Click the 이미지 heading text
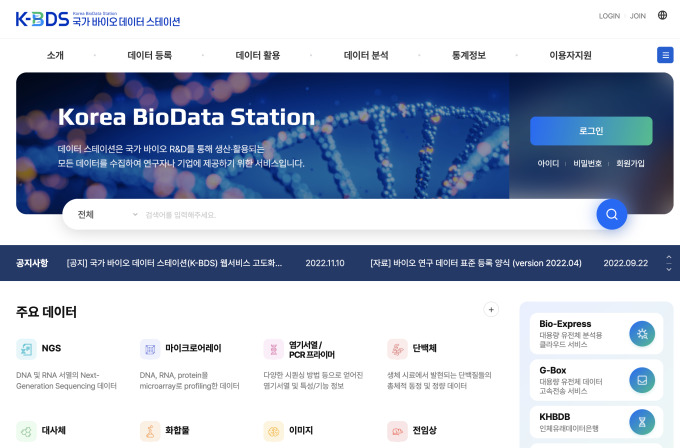Screen dimensions: 680x448 (x=301, y=430)
